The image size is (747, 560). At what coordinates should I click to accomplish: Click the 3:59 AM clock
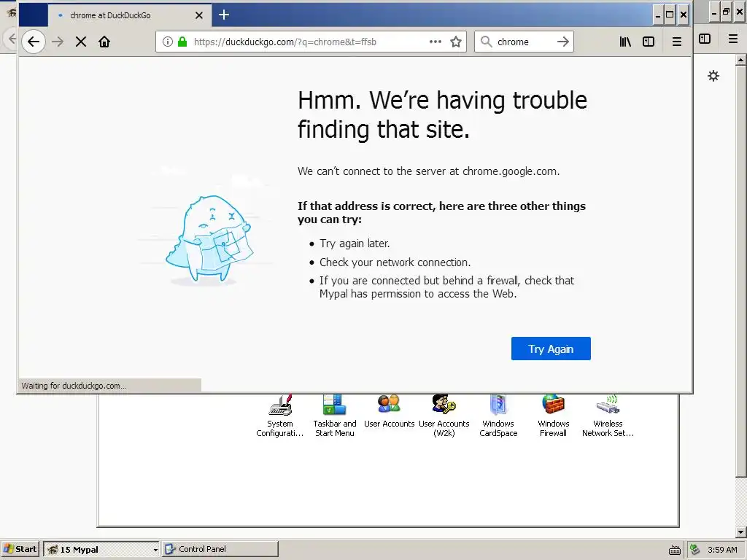pos(722,550)
